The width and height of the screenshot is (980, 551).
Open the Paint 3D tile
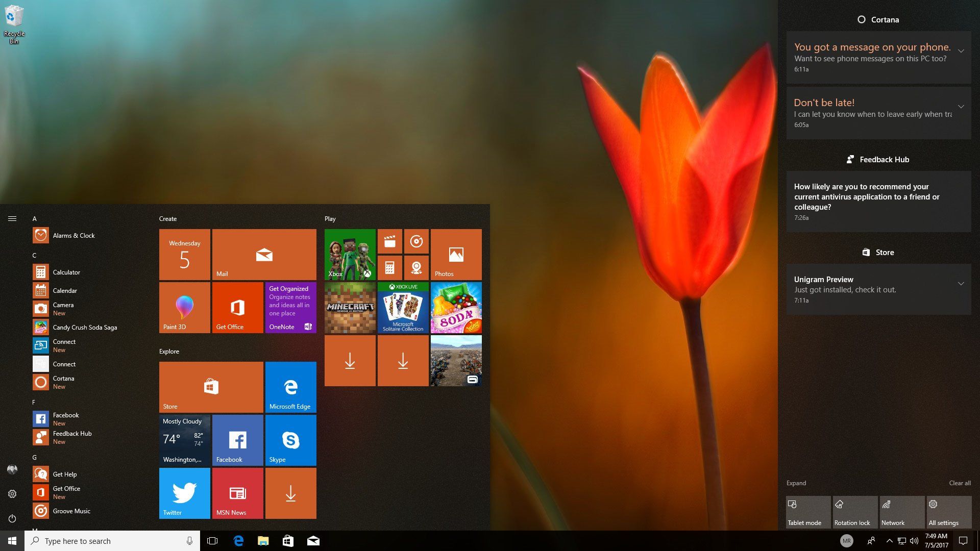tap(185, 308)
